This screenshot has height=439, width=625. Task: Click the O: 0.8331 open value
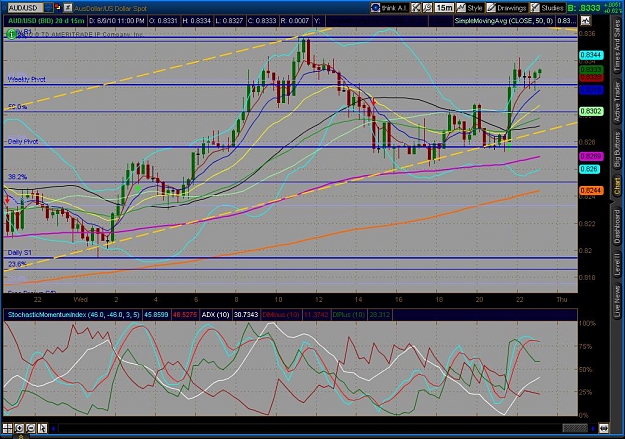tap(163, 21)
